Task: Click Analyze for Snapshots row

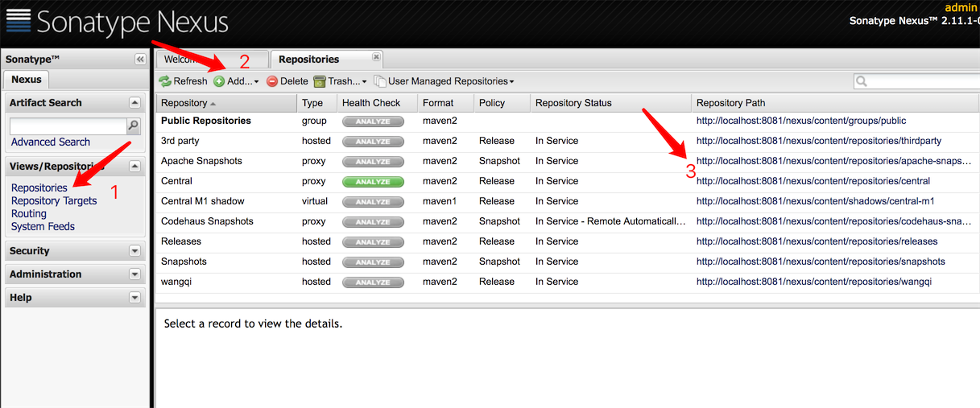Action: [373, 262]
